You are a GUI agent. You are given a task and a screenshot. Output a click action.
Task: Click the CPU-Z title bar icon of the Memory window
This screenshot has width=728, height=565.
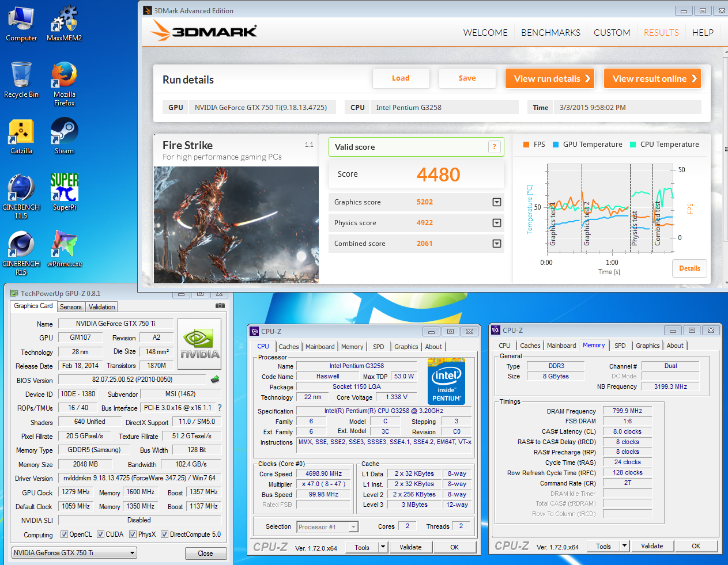496,330
